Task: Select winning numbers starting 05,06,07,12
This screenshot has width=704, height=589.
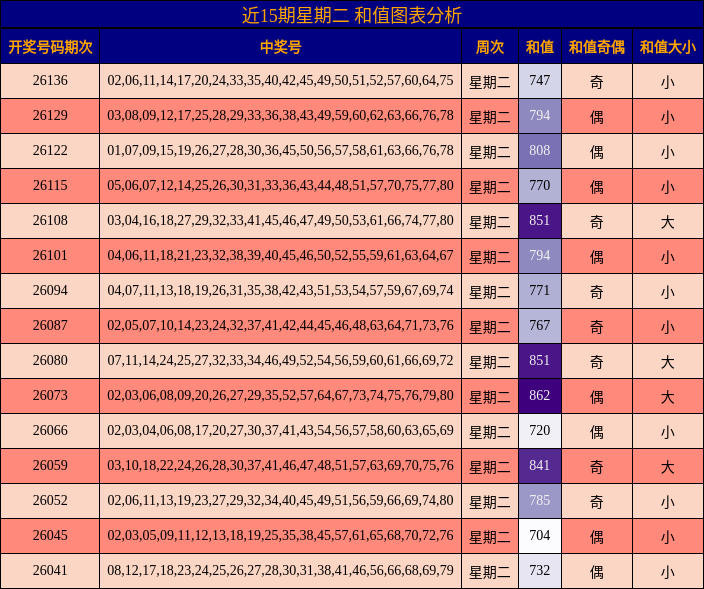Action: point(281,185)
